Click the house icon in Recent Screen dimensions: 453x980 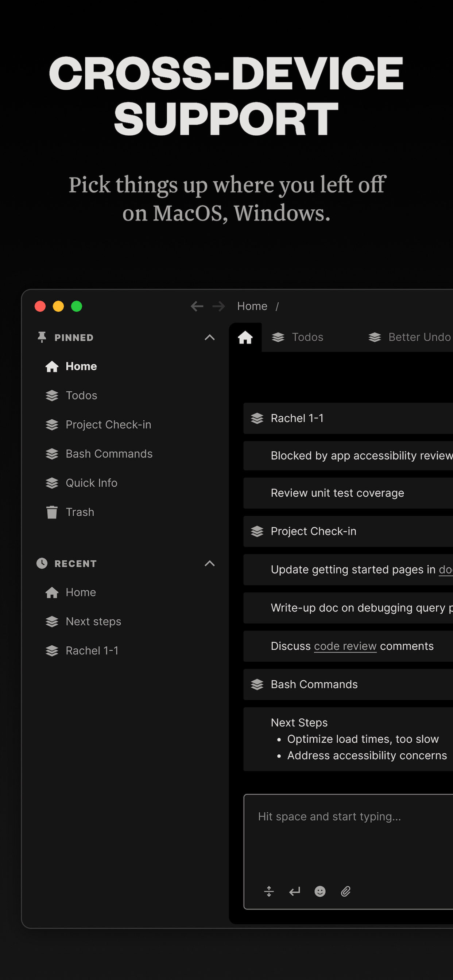pos(52,592)
